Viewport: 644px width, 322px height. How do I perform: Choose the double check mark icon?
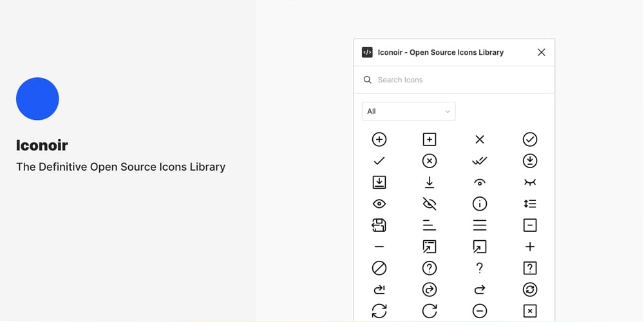[x=480, y=161]
